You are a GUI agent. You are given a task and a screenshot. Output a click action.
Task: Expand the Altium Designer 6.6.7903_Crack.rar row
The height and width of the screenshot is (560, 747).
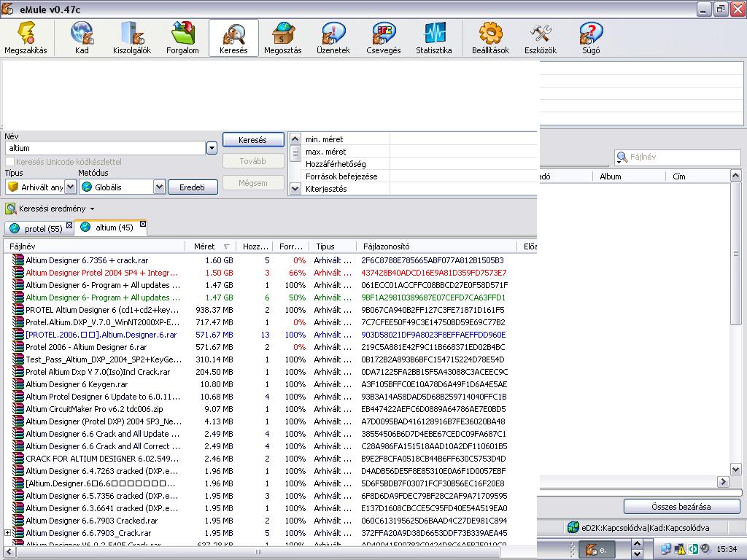tap(7, 532)
